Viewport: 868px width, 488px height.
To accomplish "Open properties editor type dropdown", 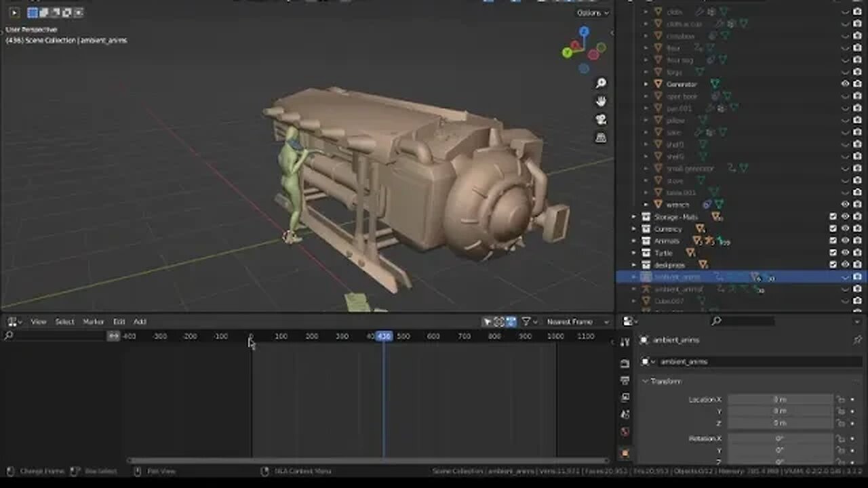I will 630,321.
